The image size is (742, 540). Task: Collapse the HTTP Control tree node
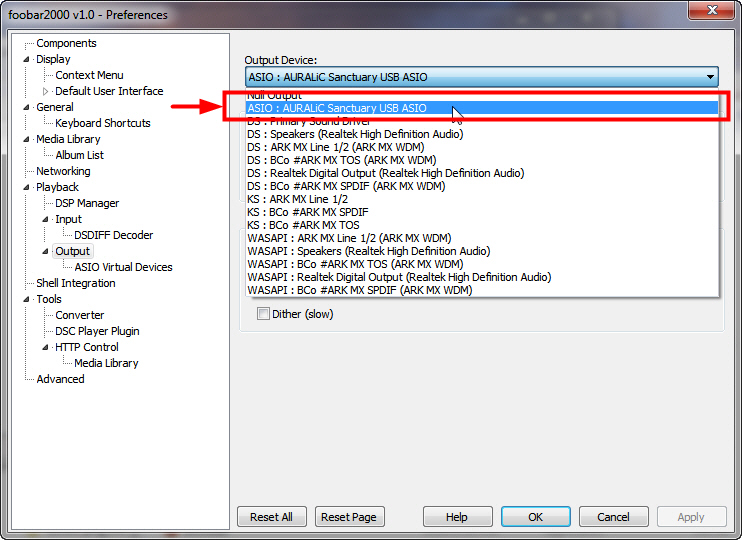tap(45, 347)
